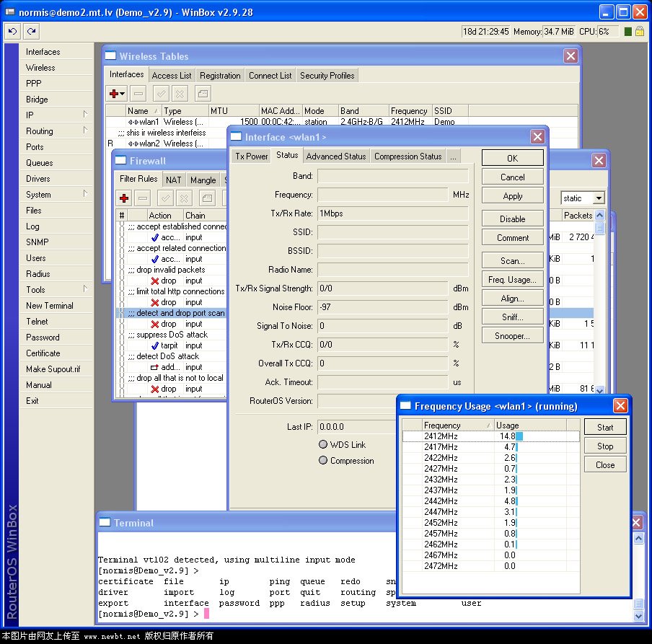652x644 pixels.
Task: Click the Noise Floor field showing -97
Action: pyautogui.click(x=382, y=307)
